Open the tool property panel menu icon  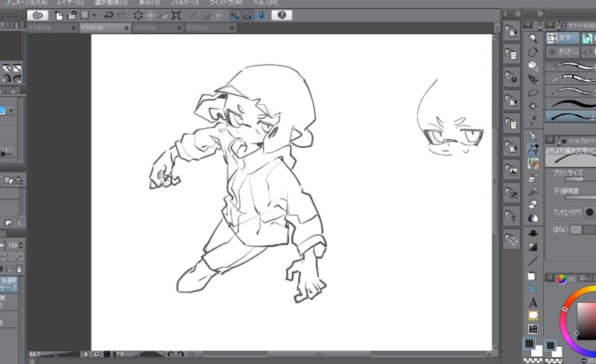(x=550, y=140)
